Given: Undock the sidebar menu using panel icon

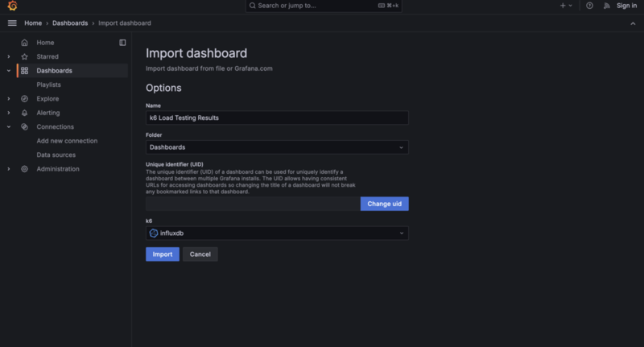Looking at the screenshot, I should [122, 43].
